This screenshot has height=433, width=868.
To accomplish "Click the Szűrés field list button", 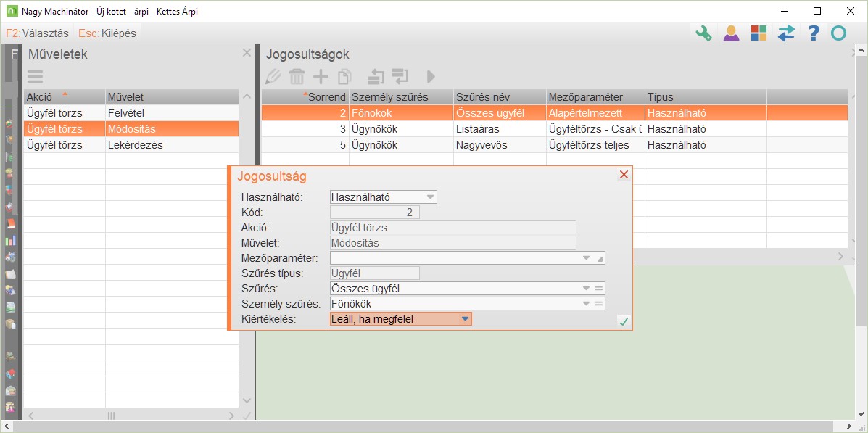I will click(599, 289).
